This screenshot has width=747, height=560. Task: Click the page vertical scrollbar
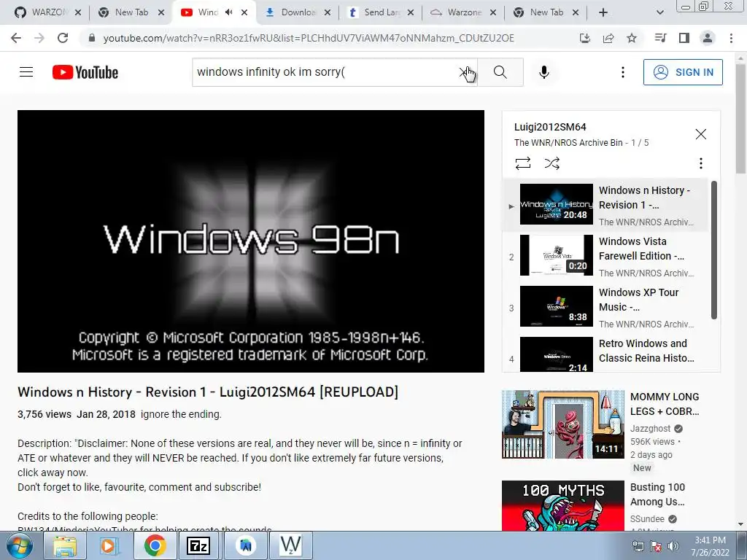pyautogui.click(x=740, y=119)
